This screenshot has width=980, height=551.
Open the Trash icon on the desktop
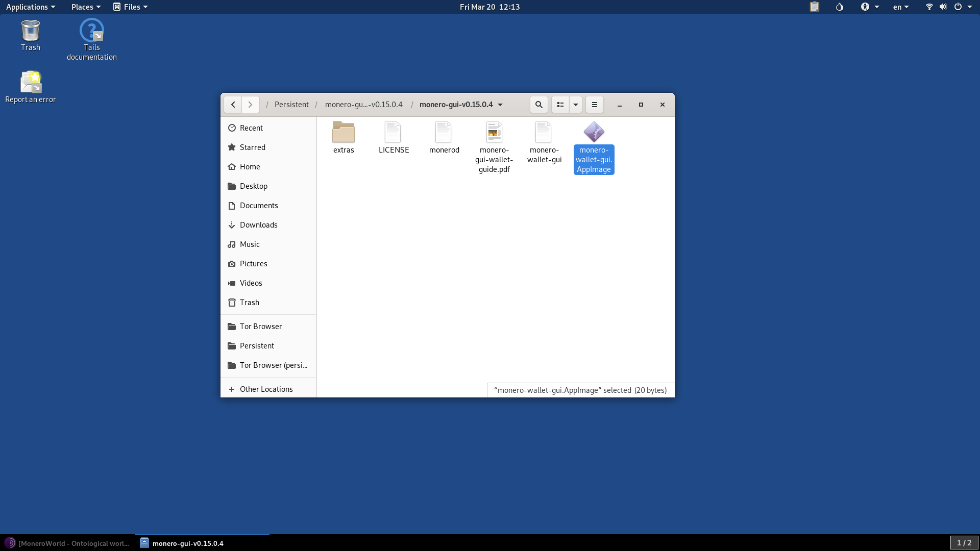30,31
